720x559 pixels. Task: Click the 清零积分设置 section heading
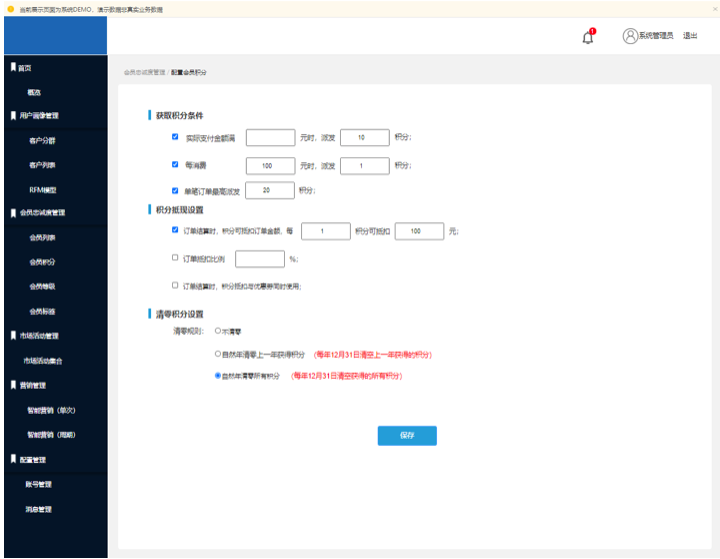pyautogui.click(x=179, y=314)
